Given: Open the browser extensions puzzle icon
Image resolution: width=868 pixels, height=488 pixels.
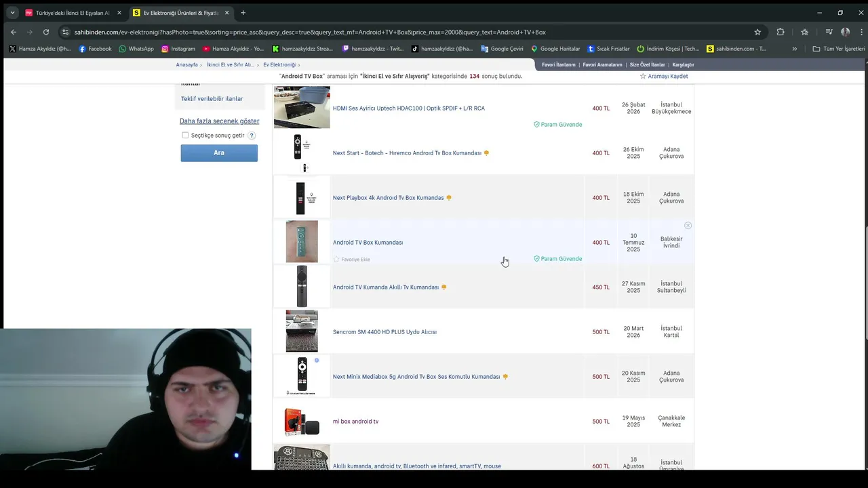Looking at the screenshot, I should pos(781,32).
